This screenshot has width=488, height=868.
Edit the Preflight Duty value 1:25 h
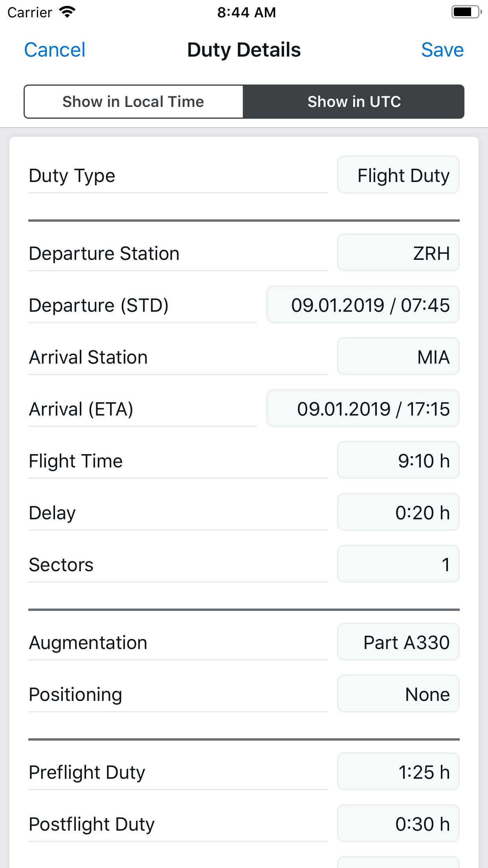pos(398,772)
